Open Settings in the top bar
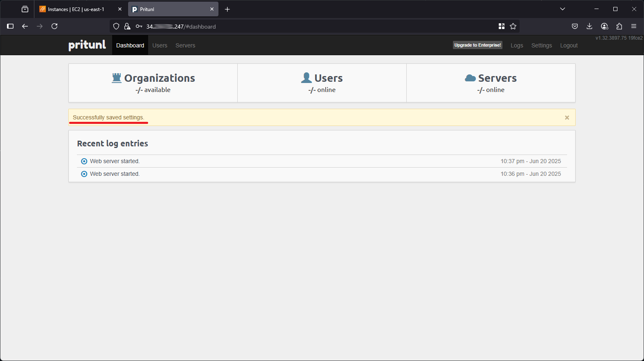Image resolution: width=644 pixels, height=361 pixels. click(x=542, y=45)
